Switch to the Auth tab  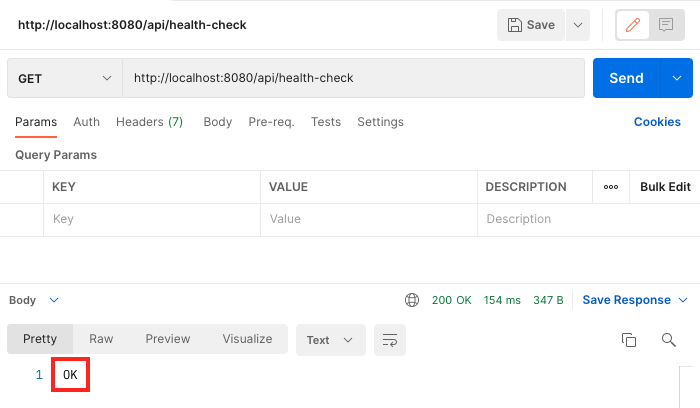[x=87, y=122]
